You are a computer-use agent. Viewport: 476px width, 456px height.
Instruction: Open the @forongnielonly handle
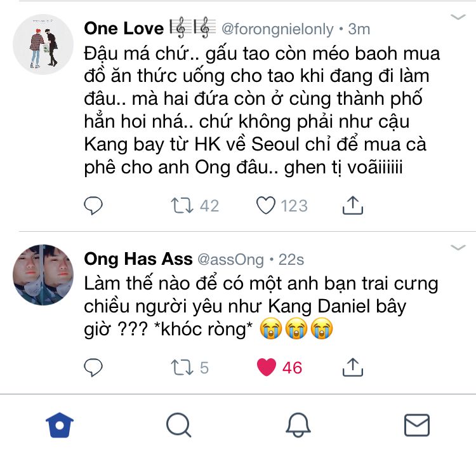coord(276,29)
